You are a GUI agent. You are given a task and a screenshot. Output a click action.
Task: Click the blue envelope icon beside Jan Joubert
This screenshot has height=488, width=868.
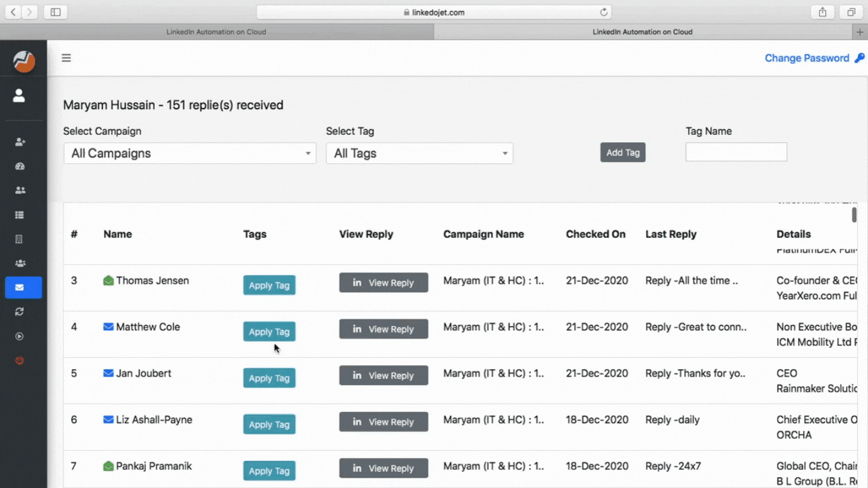click(108, 373)
